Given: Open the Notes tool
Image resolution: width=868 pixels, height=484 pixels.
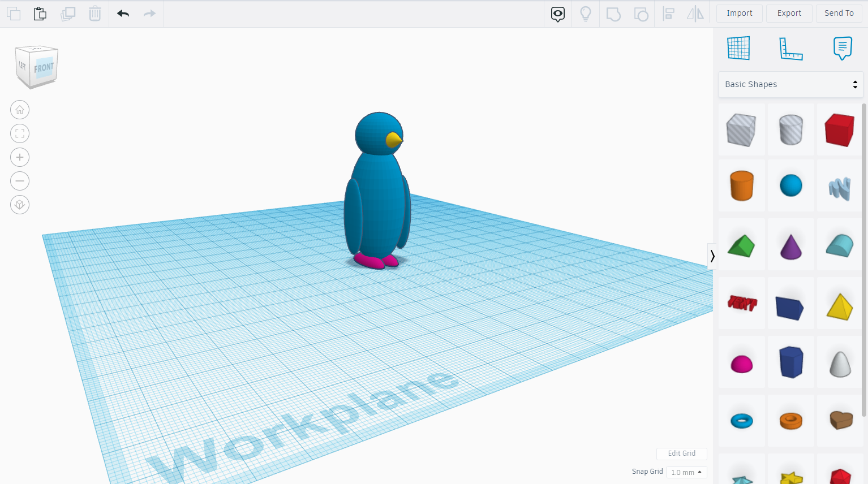Looking at the screenshot, I should tap(843, 48).
